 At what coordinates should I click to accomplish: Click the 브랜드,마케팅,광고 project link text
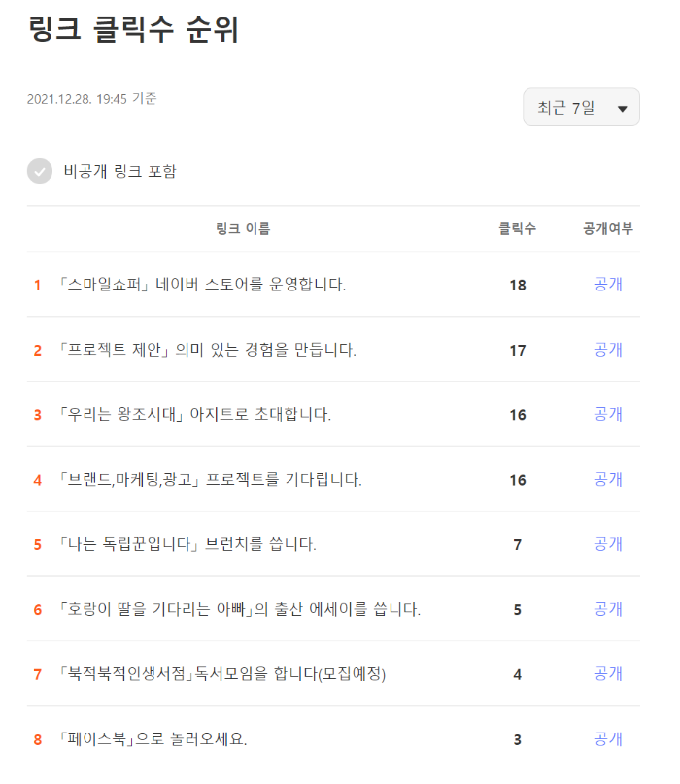point(219,479)
